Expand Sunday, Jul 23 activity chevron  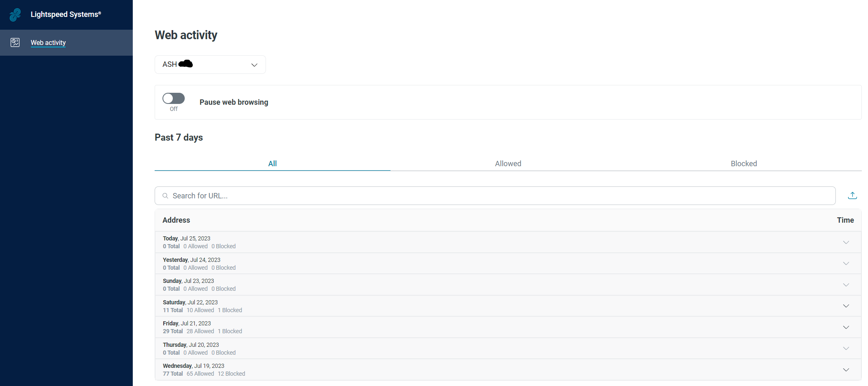tap(846, 285)
